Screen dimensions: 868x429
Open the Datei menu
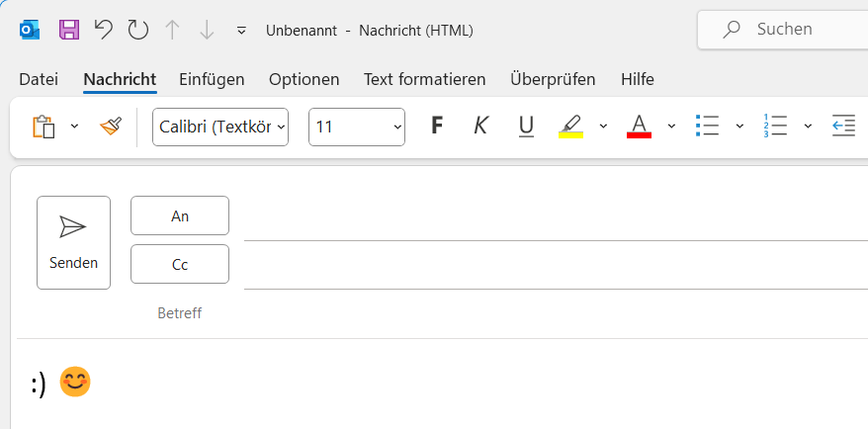click(39, 79)
